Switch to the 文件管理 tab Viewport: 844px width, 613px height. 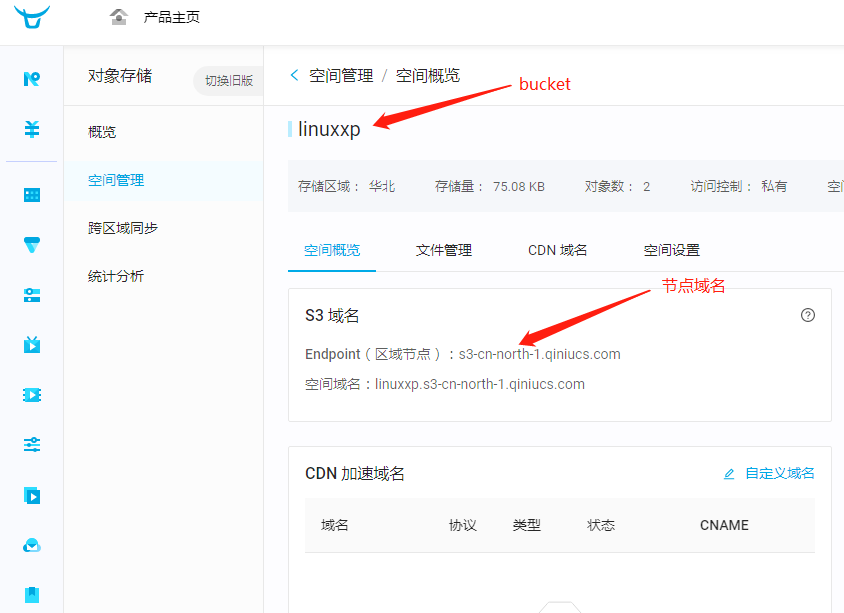444,250
